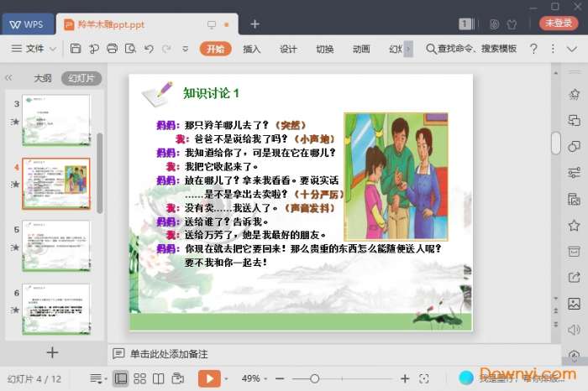The width and height of the screenshot is (588, 391).
Task: Click the zoom slider handle
Action: pyautogui.click(x=315, y=378)
